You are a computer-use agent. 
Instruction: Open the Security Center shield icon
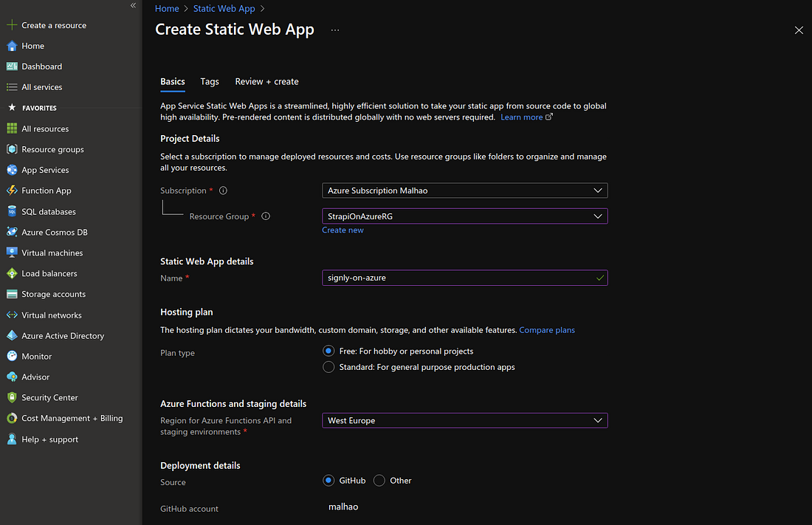11,397
